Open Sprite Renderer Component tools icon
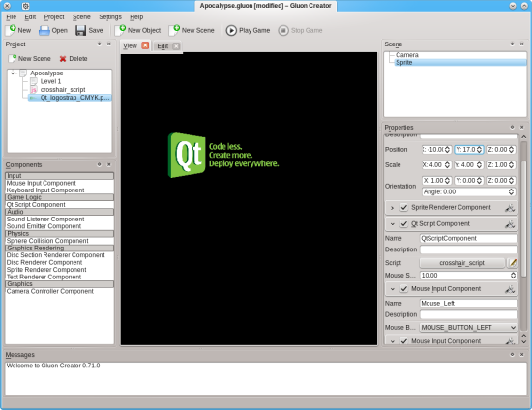 [510, 208]
